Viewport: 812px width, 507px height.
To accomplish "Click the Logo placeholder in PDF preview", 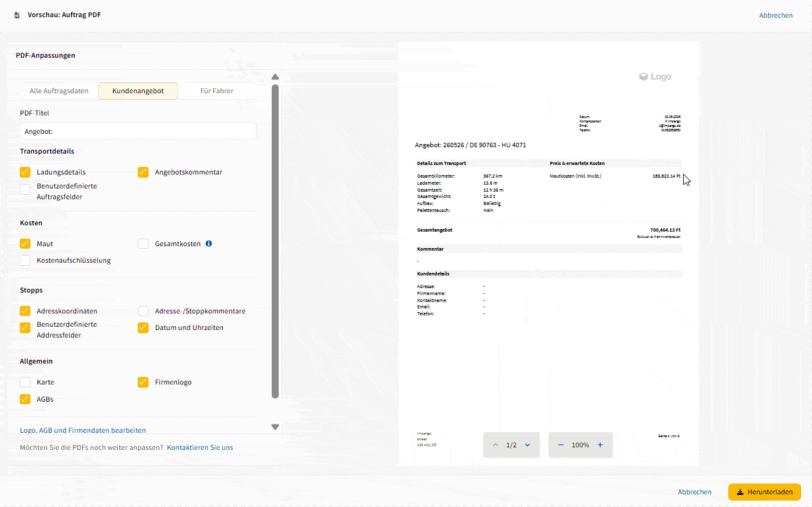I will click(x=655, y=77).
